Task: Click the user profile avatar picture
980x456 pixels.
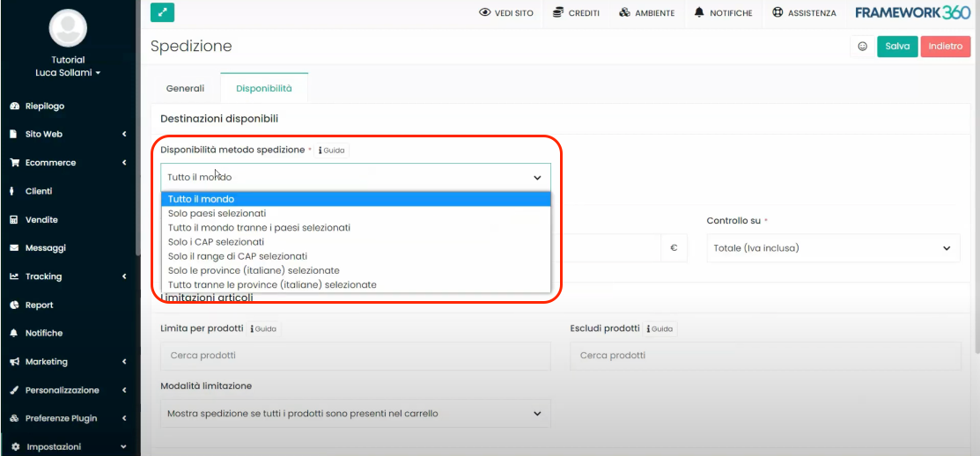Action: coord(69,28)
